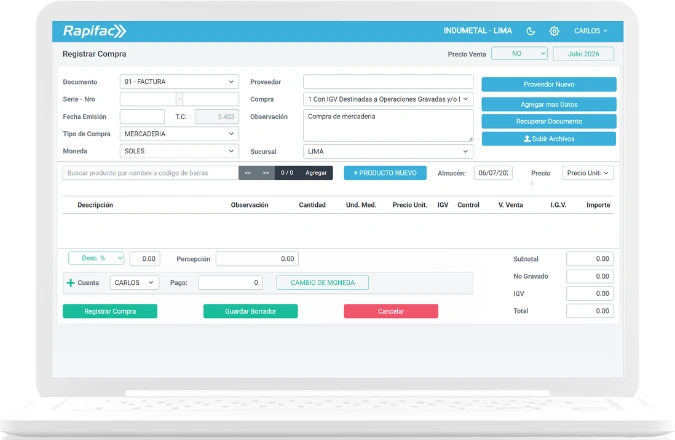This screenshot has height=440, width=675.
Task: Click previous product arrow button
Action: pos(248,173)
